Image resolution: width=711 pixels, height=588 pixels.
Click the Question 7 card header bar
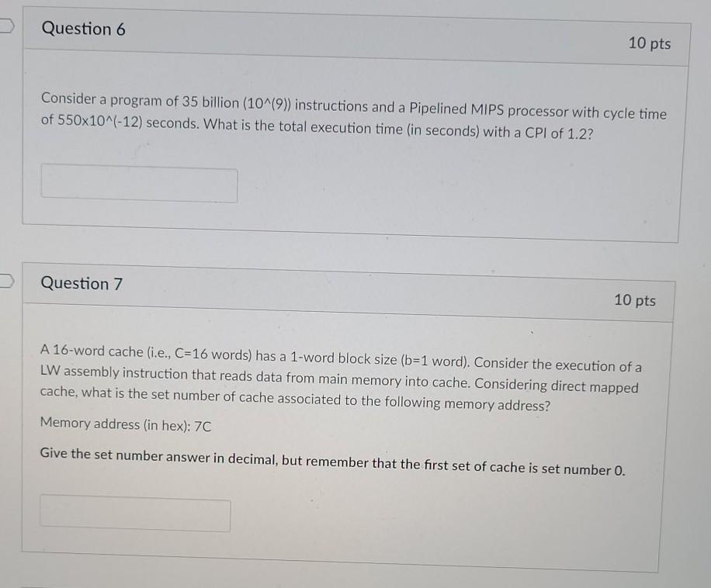[x=349, y=291]
